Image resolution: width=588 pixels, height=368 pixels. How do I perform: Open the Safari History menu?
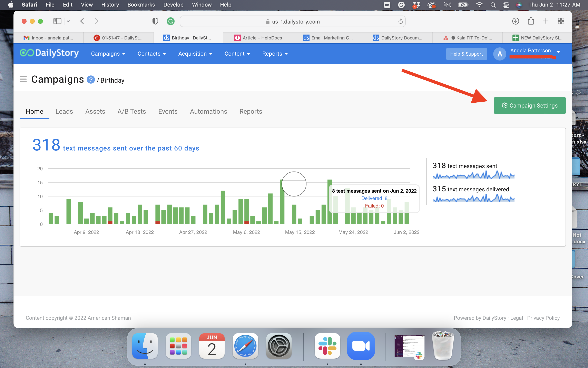[110, 5]
